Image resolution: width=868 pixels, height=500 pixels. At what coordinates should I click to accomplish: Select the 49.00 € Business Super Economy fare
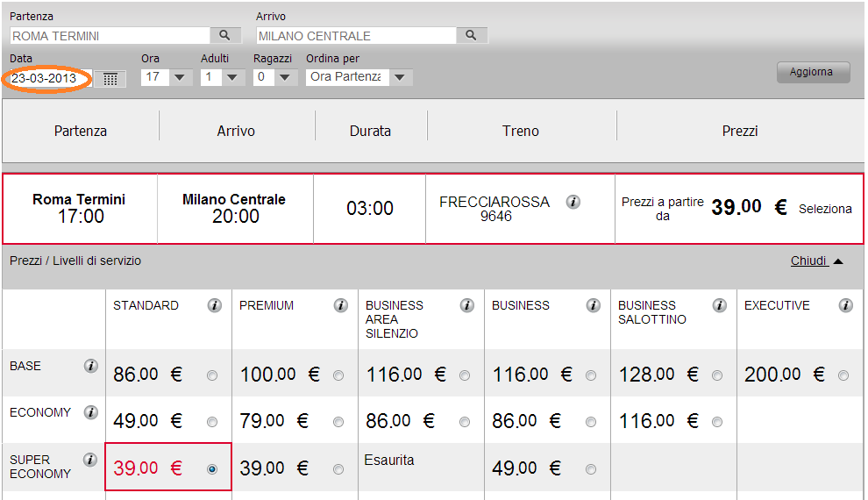pos(591,469)
